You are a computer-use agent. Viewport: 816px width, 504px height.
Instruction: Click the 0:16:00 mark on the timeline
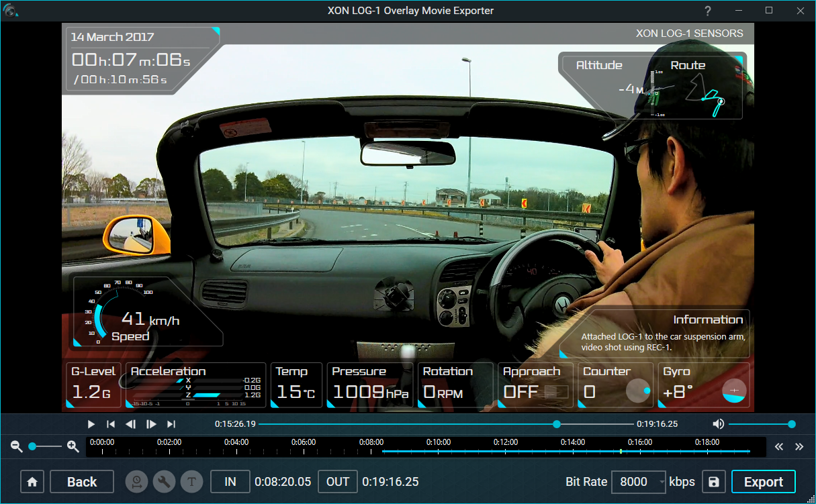tap(640, 442)
